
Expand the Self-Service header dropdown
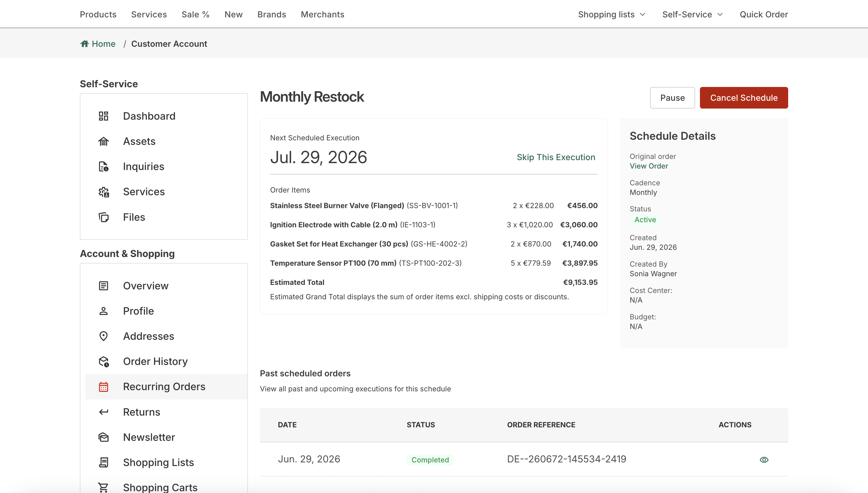692,15
